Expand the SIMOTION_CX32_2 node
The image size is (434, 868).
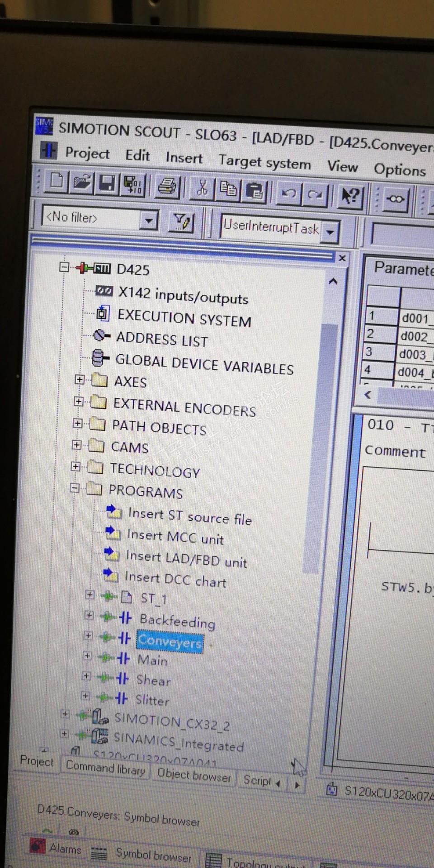click(x=65, y=714)
